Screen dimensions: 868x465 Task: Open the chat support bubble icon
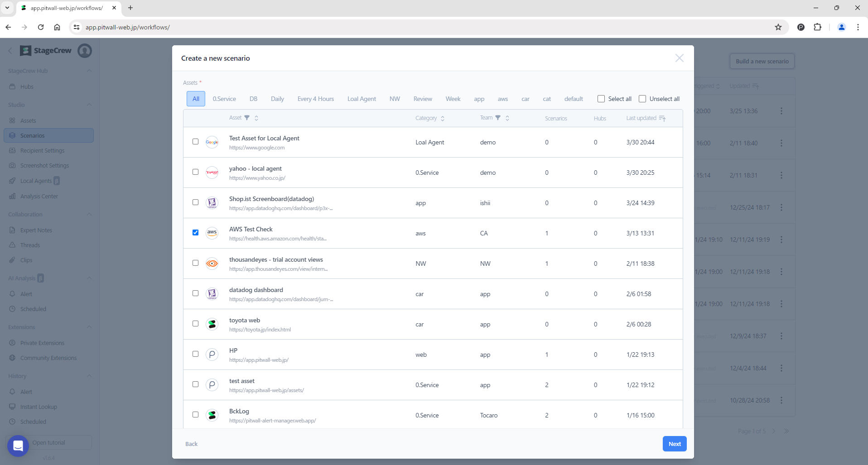pos(18,446)
